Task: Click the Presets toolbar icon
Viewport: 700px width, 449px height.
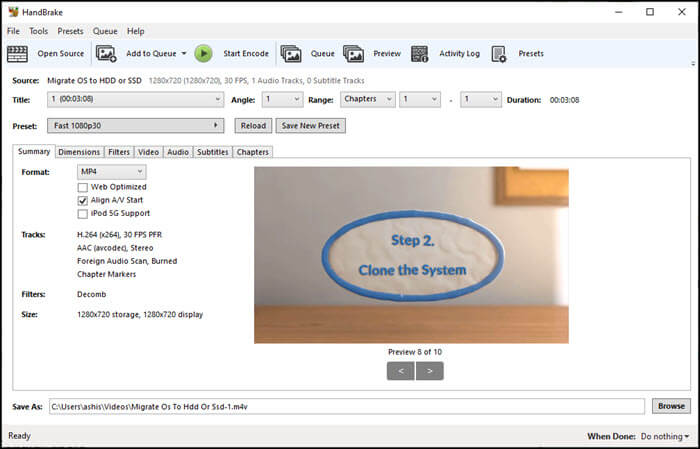Action: pos(499,54)
